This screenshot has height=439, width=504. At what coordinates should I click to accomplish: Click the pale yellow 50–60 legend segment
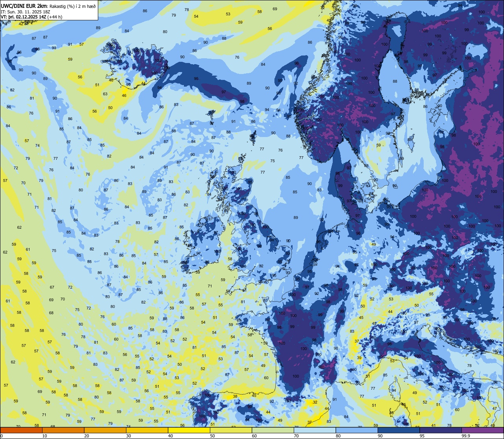click(x=231, y=430)
